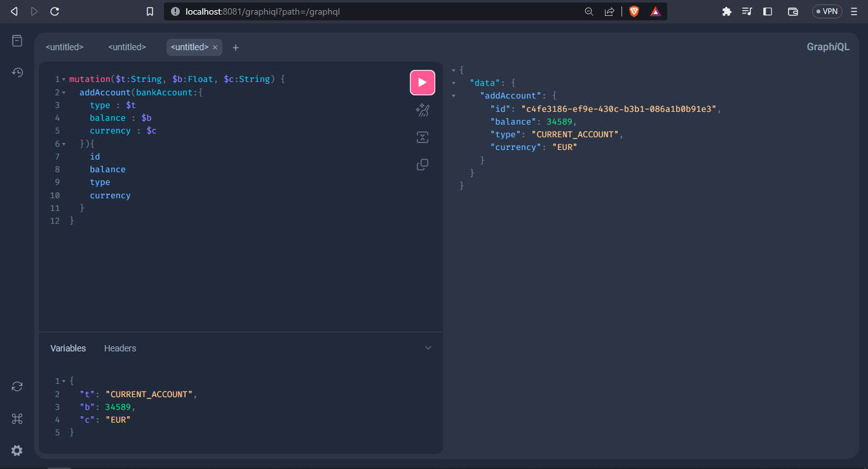The image size is (868, 469).
Task: Execute the addAccount mutation
Action: [x=422, y=83]
